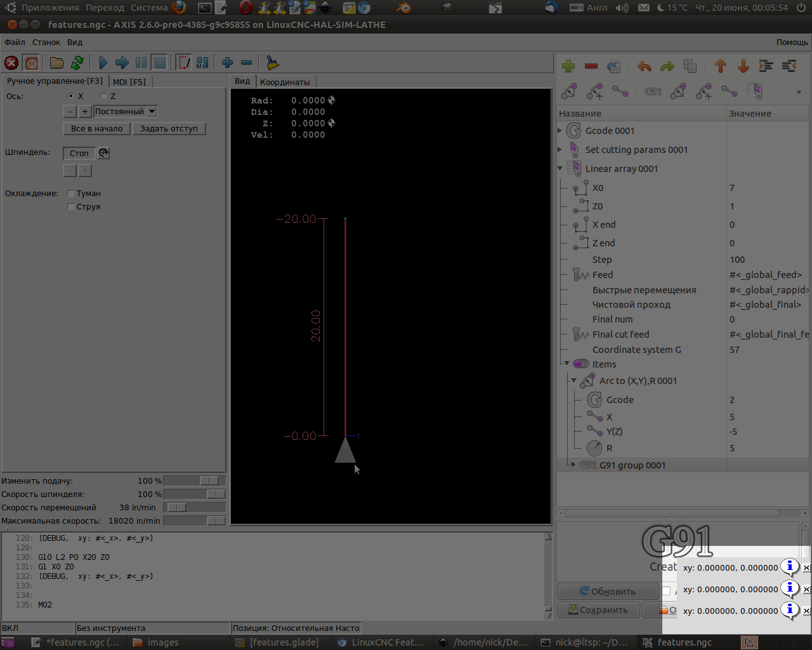Click the orange move up arrow icon
Viewport: 812px width, 650px height.
click(x=721, y=66)
